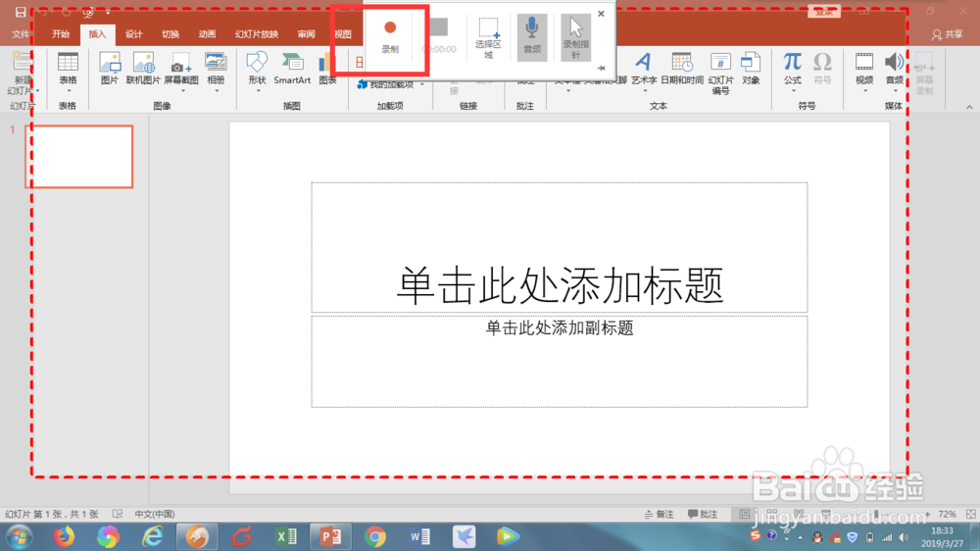Image resolution: width=980 pixels, height=551 pixels.
Task: Open the 设计 ribbon tab
Action: [x=133, y=34]
